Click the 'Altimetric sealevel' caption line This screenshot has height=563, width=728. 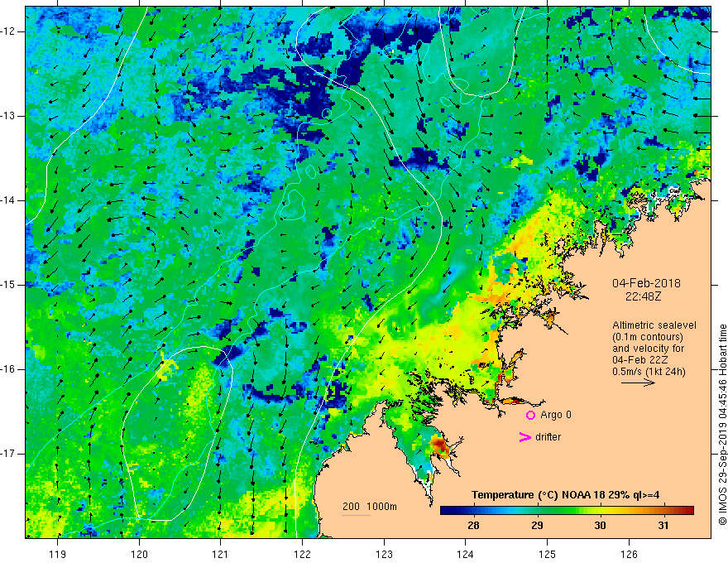654,325
